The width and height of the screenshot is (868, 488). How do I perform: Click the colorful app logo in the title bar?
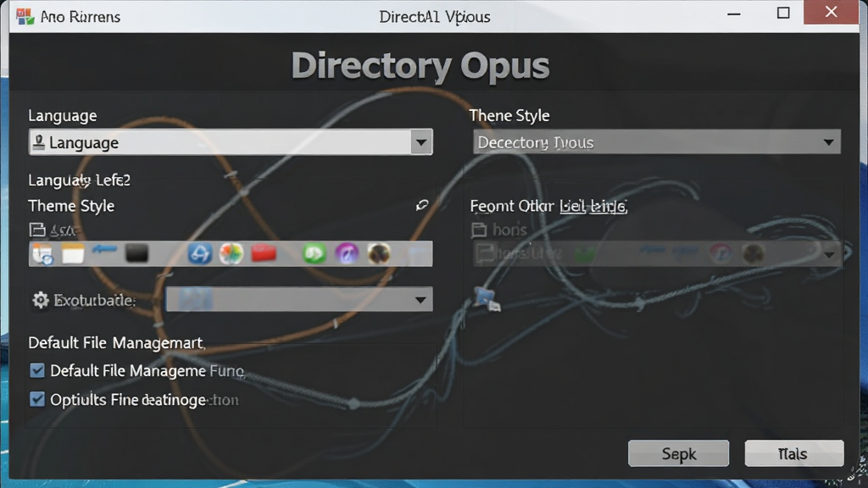click(25, 16)
